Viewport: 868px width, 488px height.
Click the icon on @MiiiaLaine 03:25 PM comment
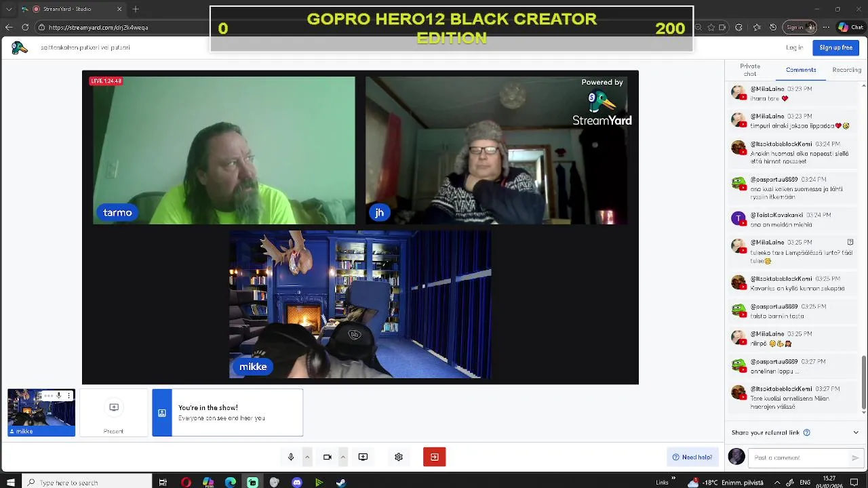(x=850, y=242)
